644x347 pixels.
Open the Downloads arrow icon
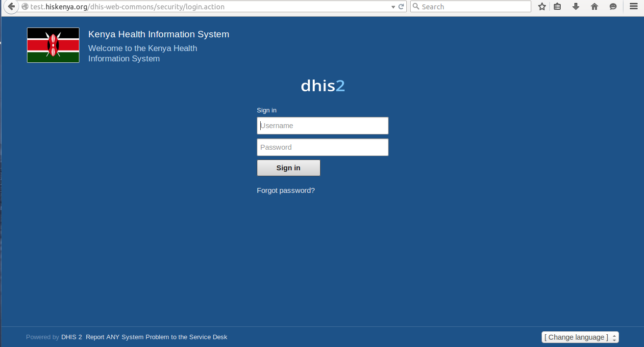click(576, 6)
